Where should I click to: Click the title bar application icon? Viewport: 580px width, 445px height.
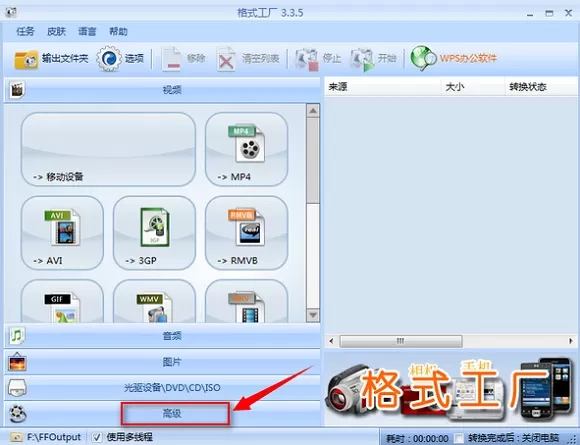[11, 12]
